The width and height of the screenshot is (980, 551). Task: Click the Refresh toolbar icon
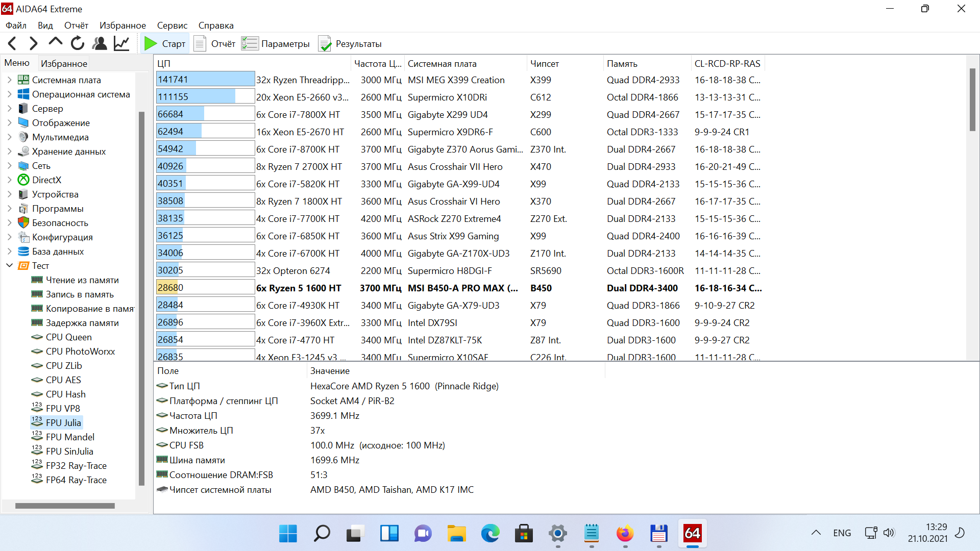[78, 44]
